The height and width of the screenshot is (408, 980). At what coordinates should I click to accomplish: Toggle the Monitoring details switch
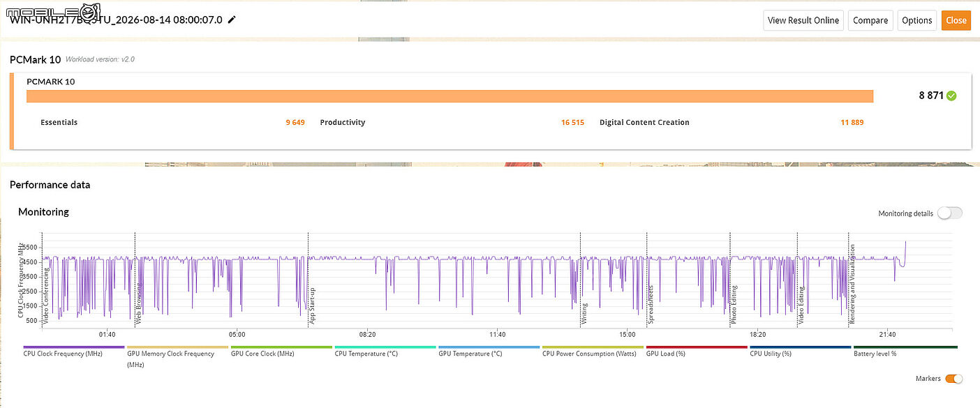tap(949, 213)
